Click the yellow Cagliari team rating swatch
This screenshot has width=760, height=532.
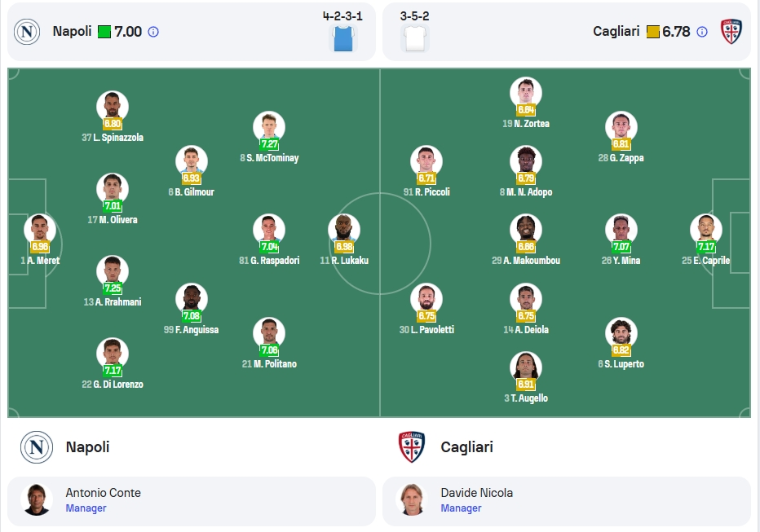tap(653, 32)
